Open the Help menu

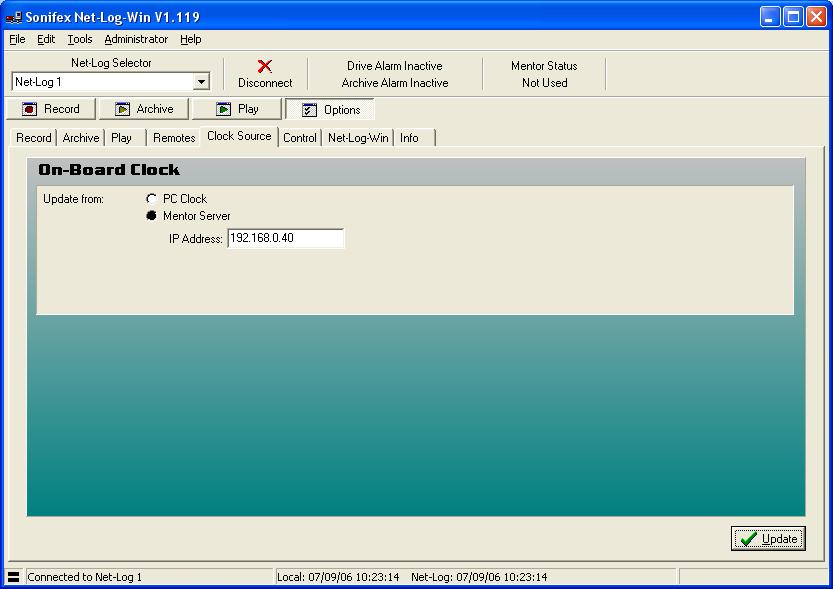click(x=191, y=39)
